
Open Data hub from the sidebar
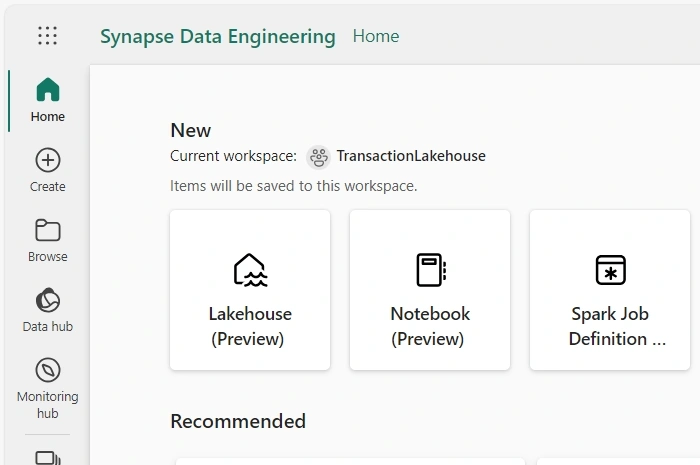click(x=48, y=311)
